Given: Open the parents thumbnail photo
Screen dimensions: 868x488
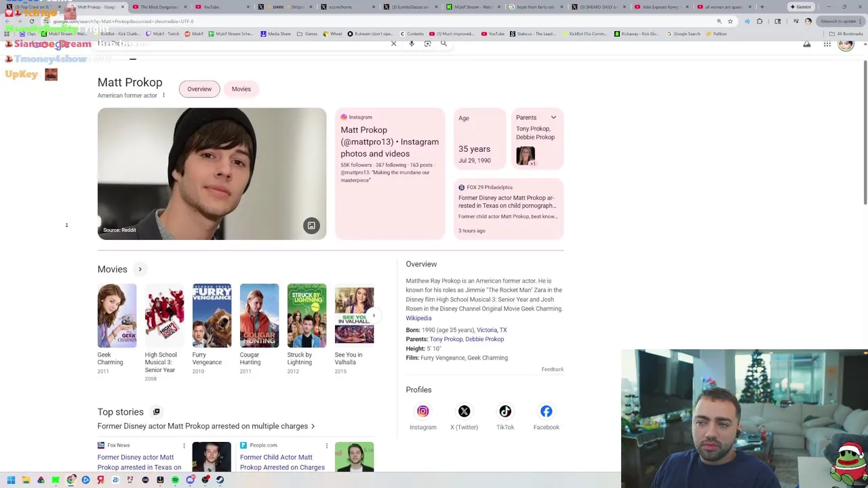Looking at the screenshot, I should coord(526,156).
